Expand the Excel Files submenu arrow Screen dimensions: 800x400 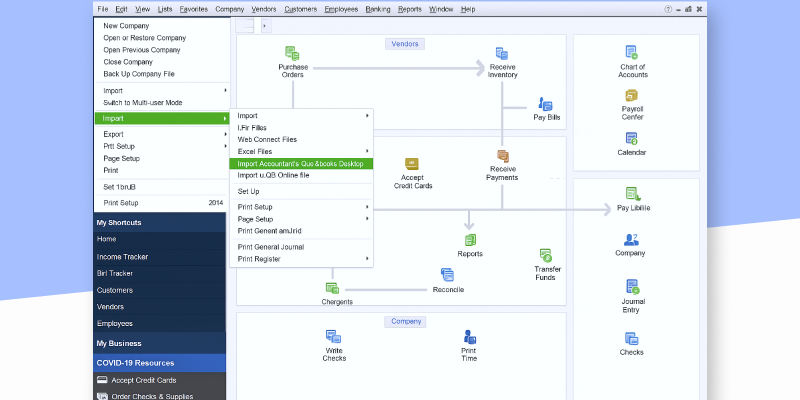click(x=367, y=152)
